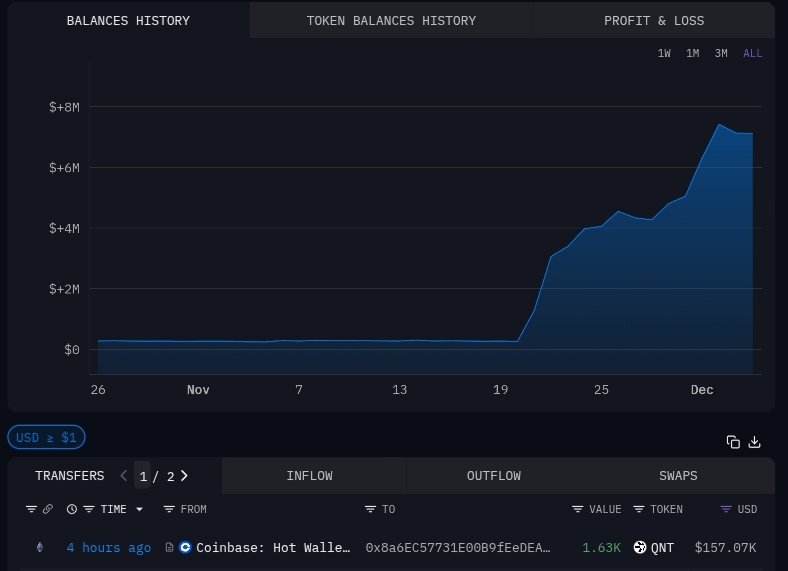Copy transfers using the copy icon
The width and height of the screenshot is (788, 571).
[733, 442]
